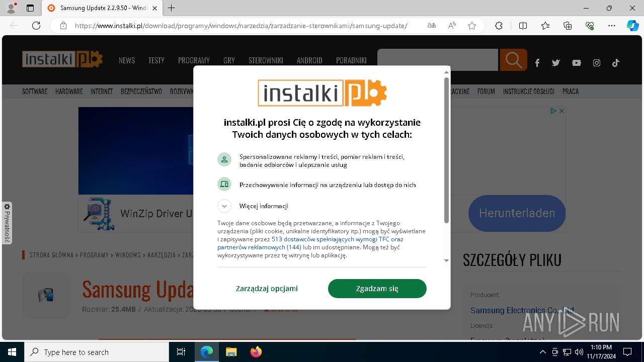
Task: Click Zgadzam się consent button
Action: pyautogui.click(x=377, y=289)
